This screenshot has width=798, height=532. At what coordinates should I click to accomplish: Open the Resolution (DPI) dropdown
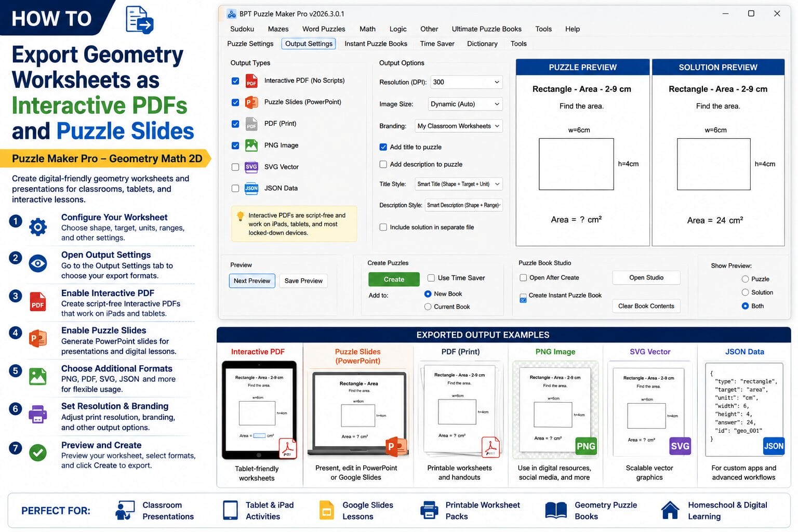point(466,82)
